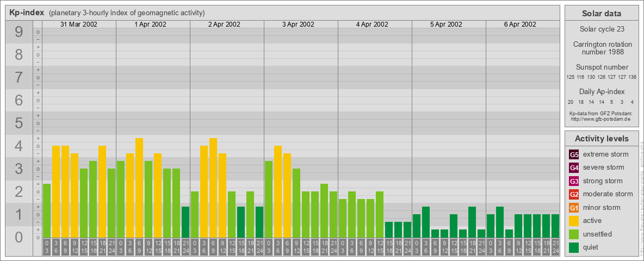Click the sunspot value 130
Image resolution: width=644 pixels, height=261 pixels.
click(591, 77)
